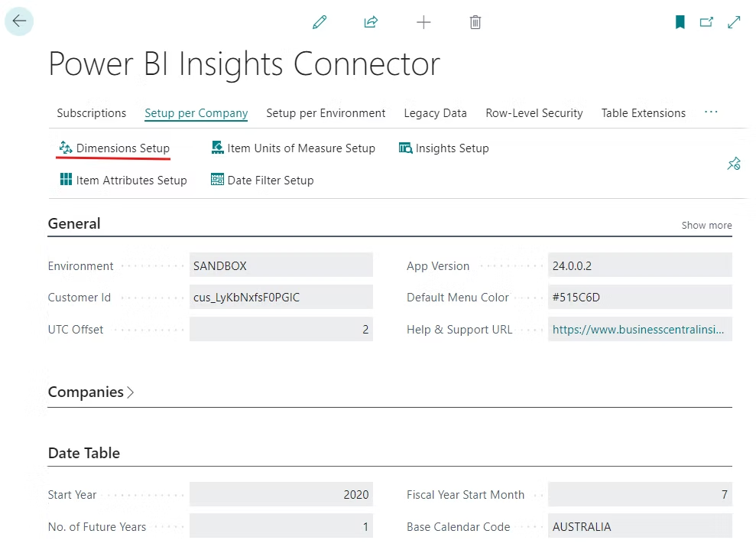
Task: Pin the action bar
Action: (x=733, y=164)
